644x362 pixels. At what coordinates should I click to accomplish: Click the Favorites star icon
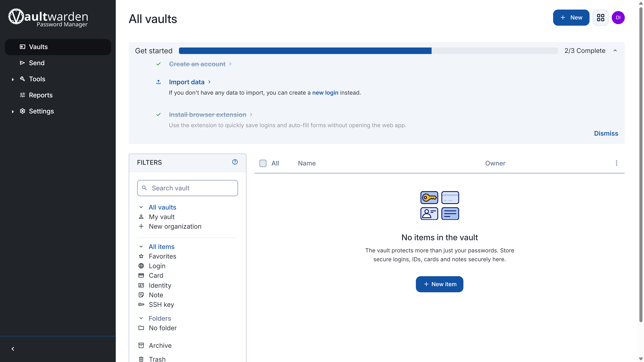point(141,256)
